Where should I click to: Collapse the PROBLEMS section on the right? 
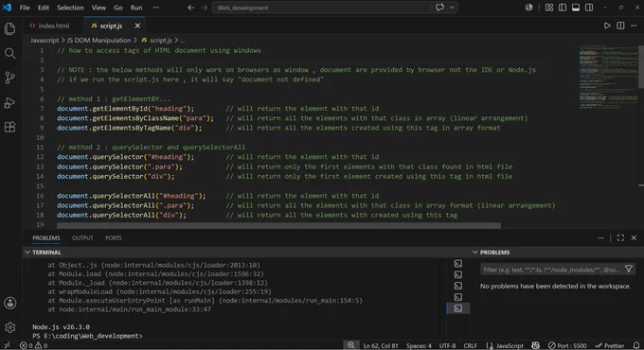click(474, 253)
